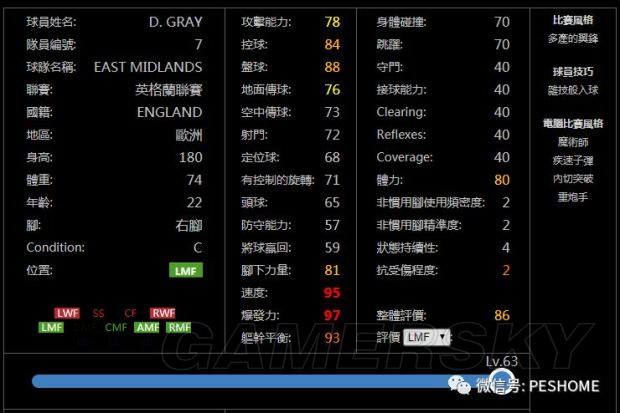Click the red LWF position badge
620x413 pixels.
tap(67, 313)
